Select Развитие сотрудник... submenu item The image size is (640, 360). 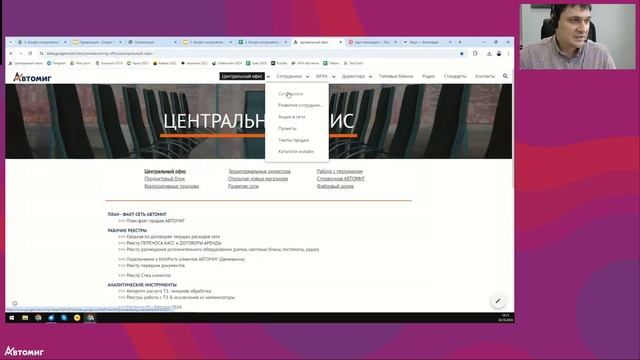[x=300, y=105]
